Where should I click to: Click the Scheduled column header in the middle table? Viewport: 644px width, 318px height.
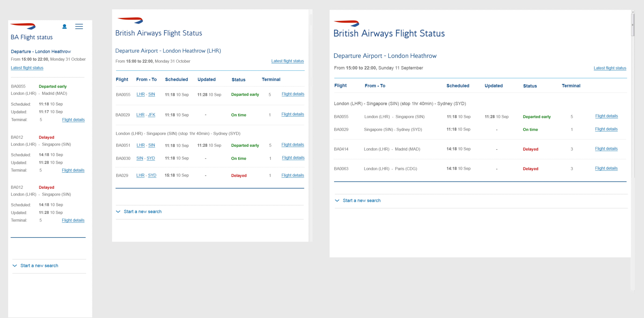(x=176, y=79)
